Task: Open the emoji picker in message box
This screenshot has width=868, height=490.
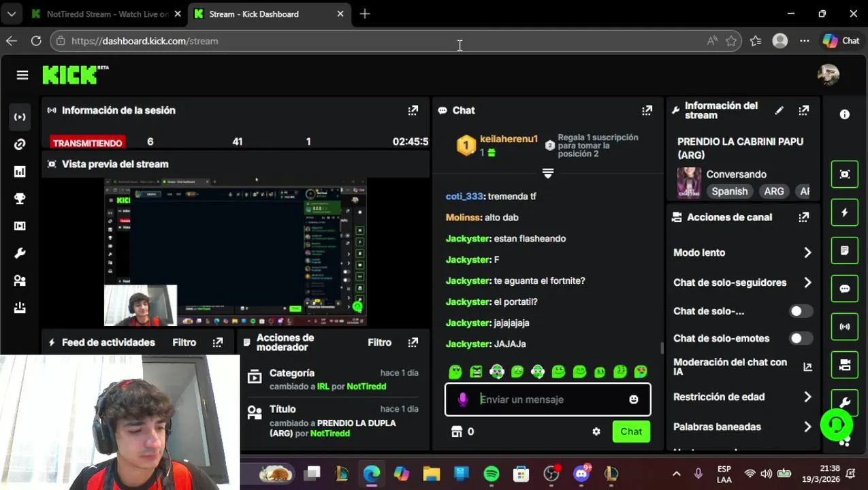Action: coord(634,399)
